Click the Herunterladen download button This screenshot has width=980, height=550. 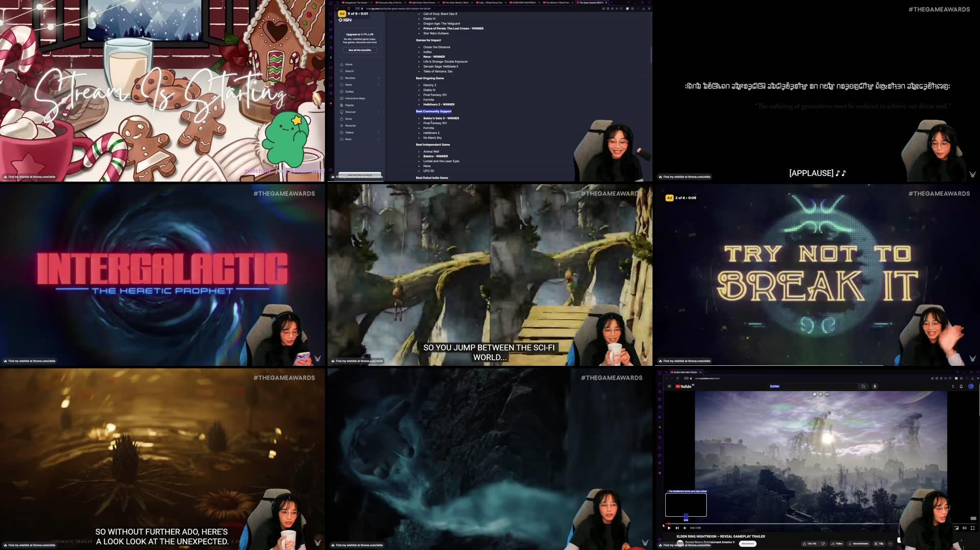pyautogui.click(x=859, y=543)
